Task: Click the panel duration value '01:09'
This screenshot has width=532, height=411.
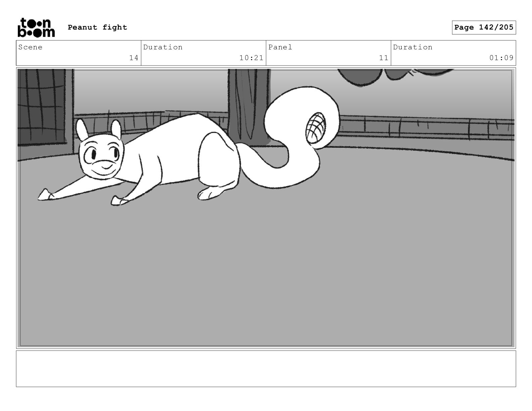Action: click(x=501, y=58)
